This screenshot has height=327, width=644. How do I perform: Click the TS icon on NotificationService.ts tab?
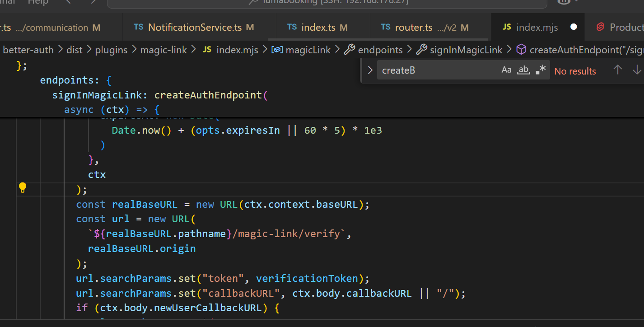[139, 27]
